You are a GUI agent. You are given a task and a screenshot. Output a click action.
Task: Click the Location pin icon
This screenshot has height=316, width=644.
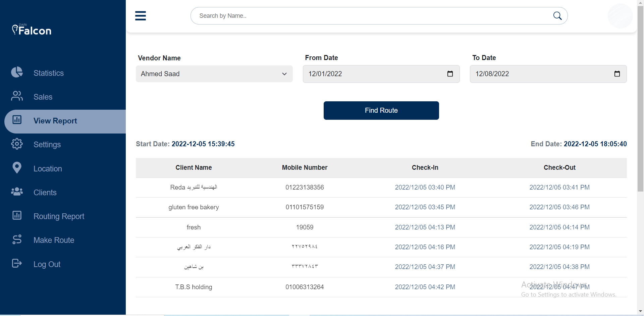(17, 168)
